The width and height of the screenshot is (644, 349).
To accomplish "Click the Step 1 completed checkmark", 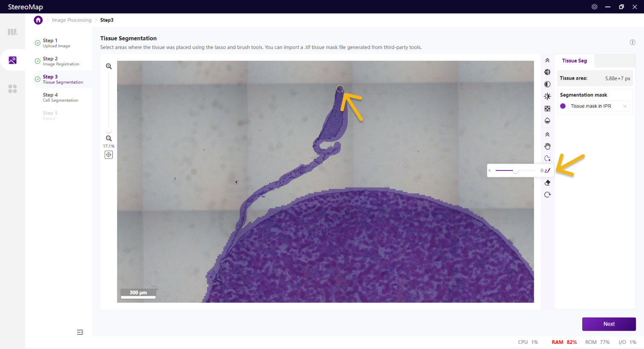I will [37, 43].
